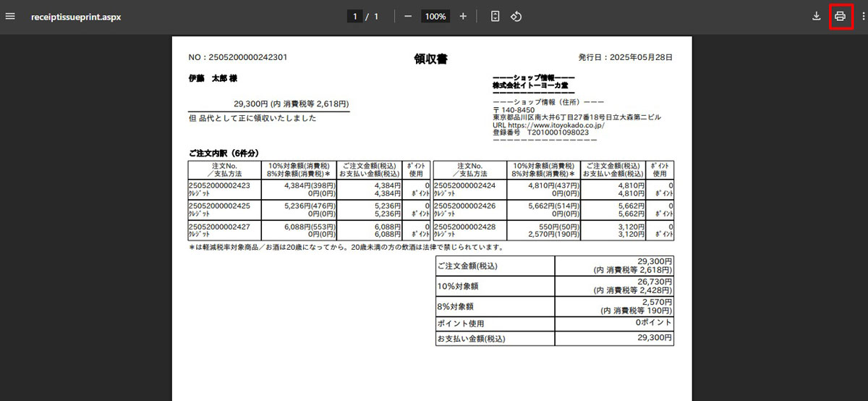The width and height of the screenshot is (868, 401).
Task: Download the PDF file
Action: pyautogui.click(x=817, y=16)
